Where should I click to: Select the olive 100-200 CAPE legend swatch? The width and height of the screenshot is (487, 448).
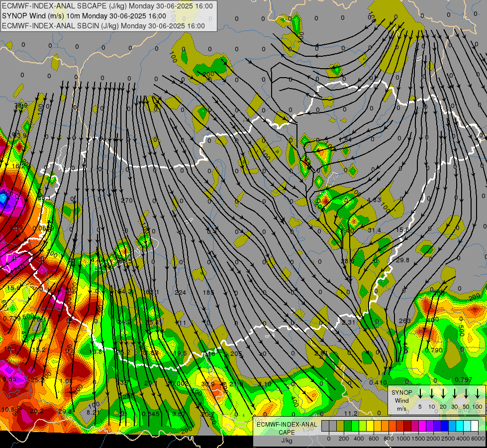point(340,426)
